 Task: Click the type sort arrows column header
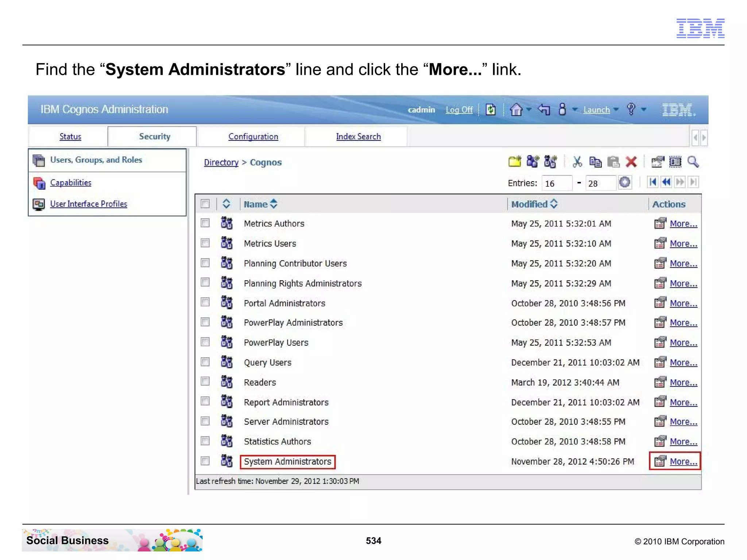[x=227, y=204]
